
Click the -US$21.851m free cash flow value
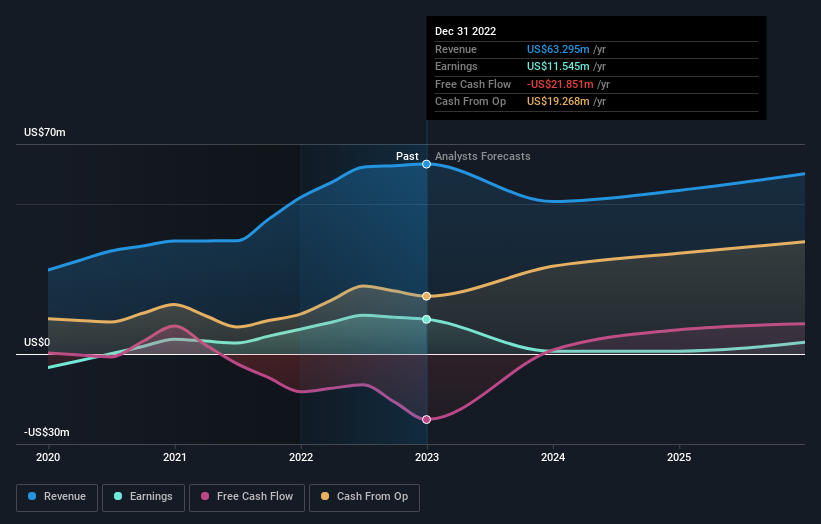(560, 84)
